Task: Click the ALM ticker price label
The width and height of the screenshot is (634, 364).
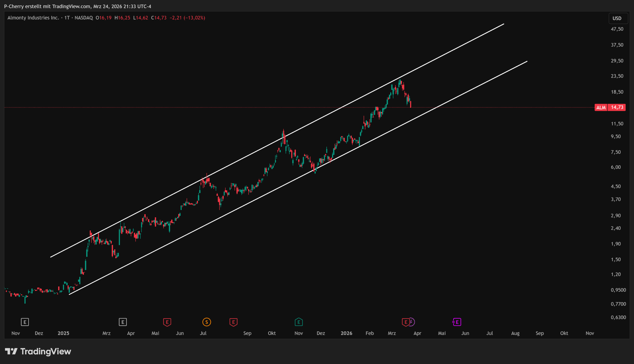Action: coord(601,108)
